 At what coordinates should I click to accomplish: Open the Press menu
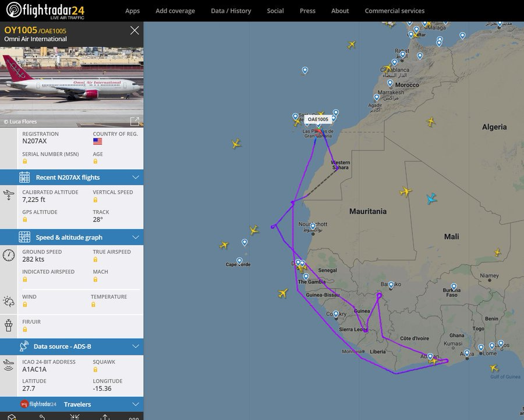click(x=307, y=10)
